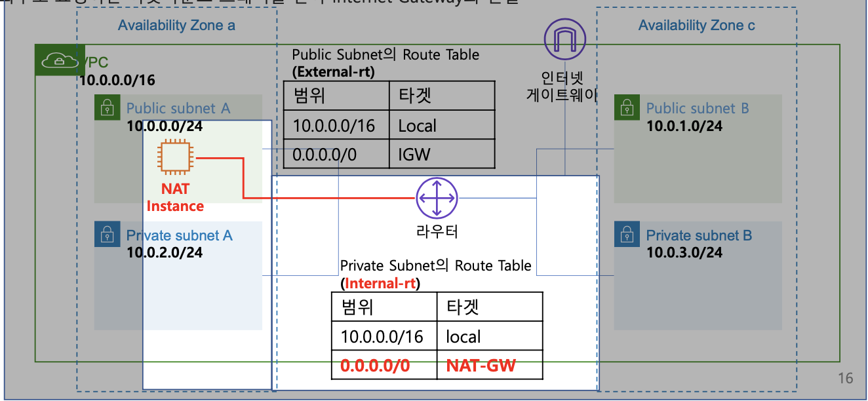Select 0.0.0.0/0 cell in External-rt table

coord(336,153)
